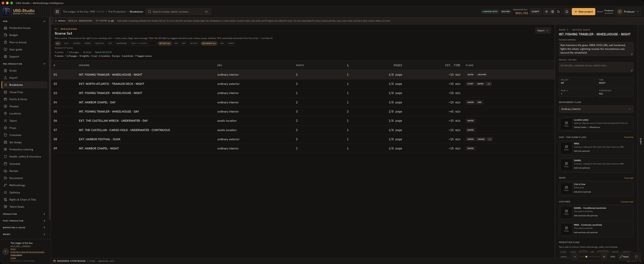Expand the MARKETING & SALES sidebar section
This screenshot has height=264, width=644.
44,227
